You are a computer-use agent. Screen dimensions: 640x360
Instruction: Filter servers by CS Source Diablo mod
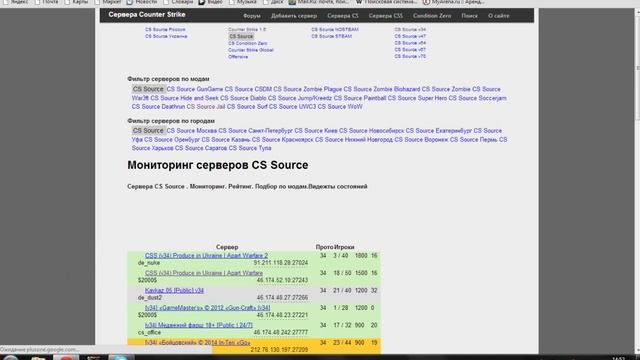pyautogui.click(x=243, y=98)
